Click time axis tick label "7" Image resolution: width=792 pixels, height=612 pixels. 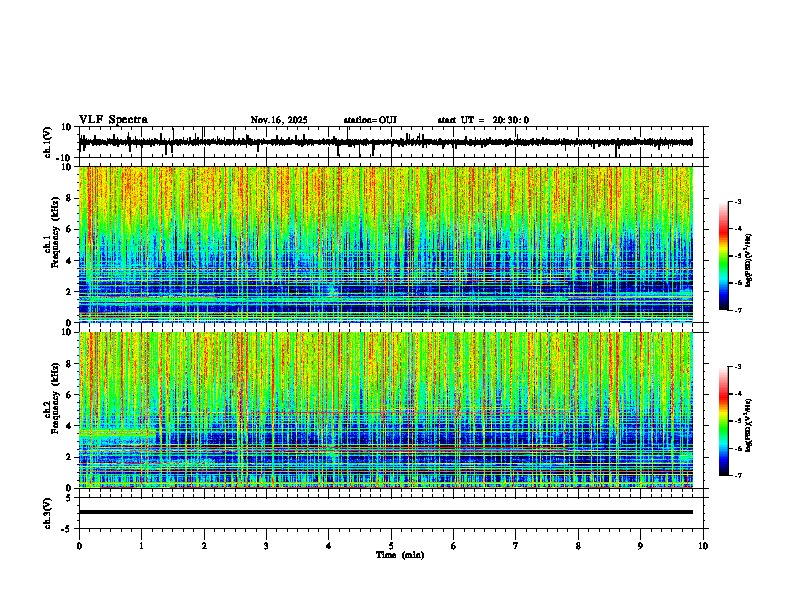[516, 546]
